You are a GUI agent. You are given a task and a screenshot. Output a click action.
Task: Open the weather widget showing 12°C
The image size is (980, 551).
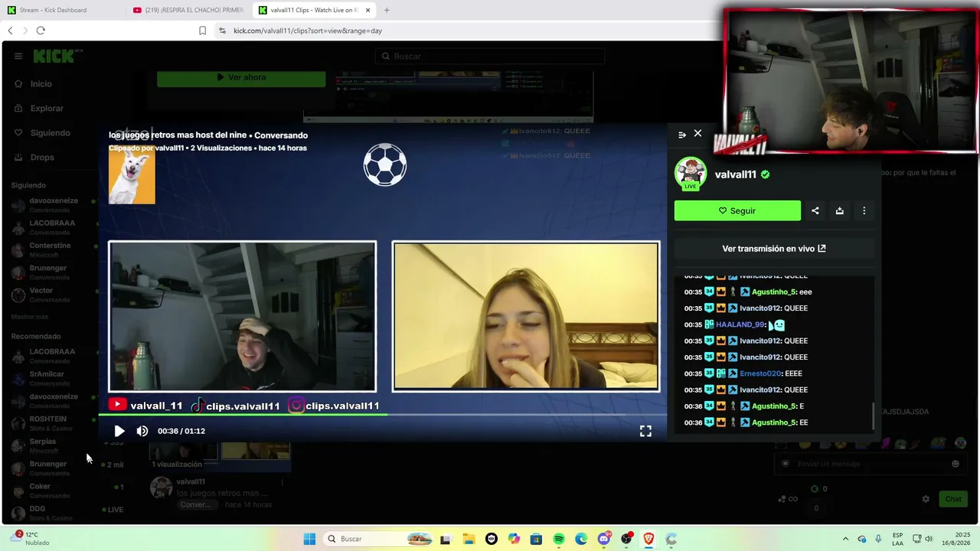tap(31, 539)
